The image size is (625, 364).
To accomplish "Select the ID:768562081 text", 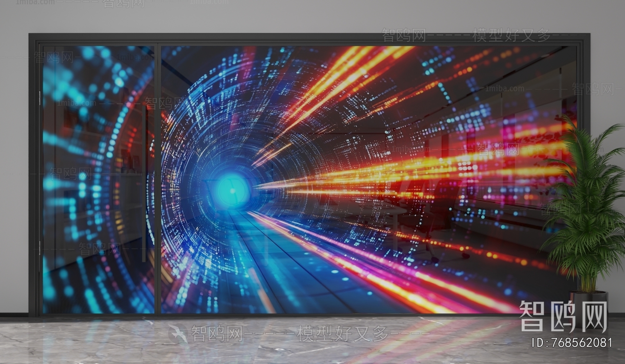I will [x=572, y=343].
